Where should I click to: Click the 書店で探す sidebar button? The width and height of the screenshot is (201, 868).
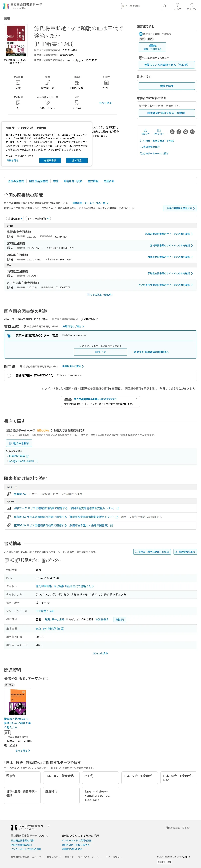point(167,86)
